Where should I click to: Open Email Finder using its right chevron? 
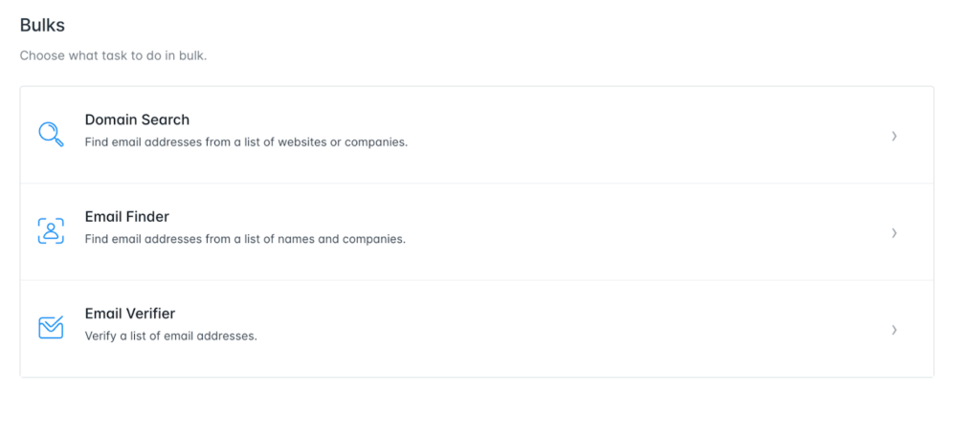click(894, 232)
